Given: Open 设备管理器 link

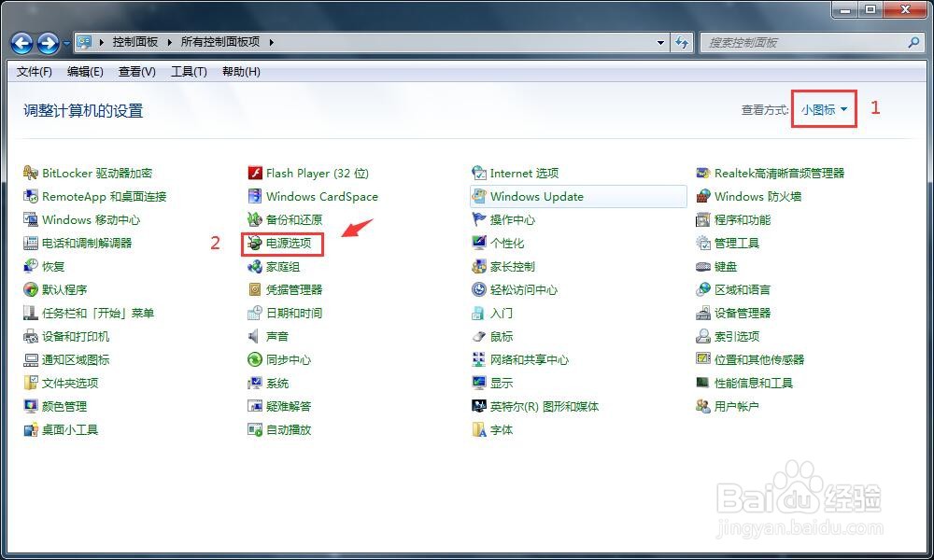Looking at the screenshot, I should [743, 313].
